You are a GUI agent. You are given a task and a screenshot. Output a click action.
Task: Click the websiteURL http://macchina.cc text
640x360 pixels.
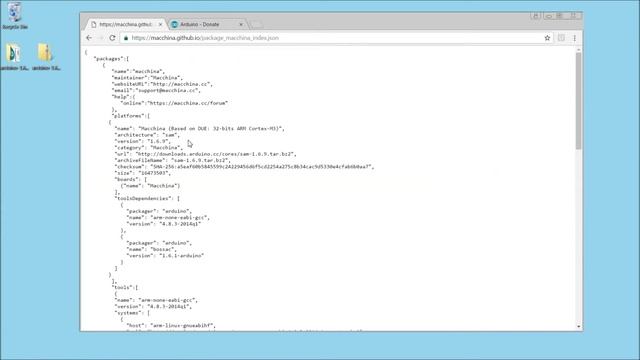pyautogui.click(x=162, y=84)
